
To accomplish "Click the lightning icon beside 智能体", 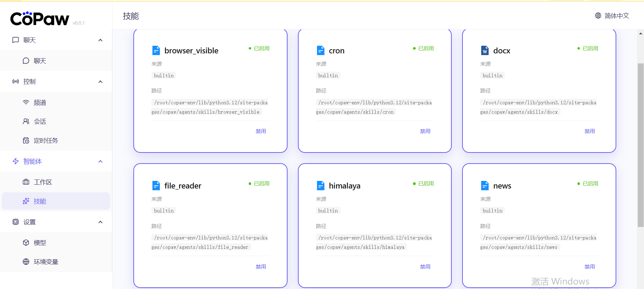I will pos(16,161).
